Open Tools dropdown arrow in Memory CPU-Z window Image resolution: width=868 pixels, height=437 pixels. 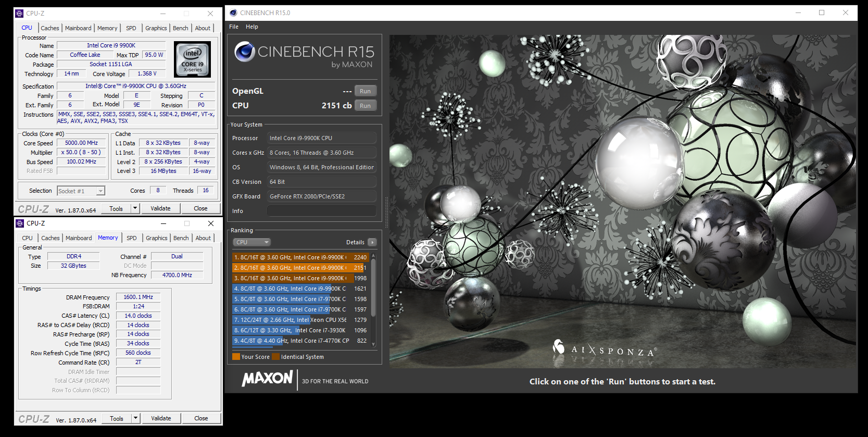(135, 418)
